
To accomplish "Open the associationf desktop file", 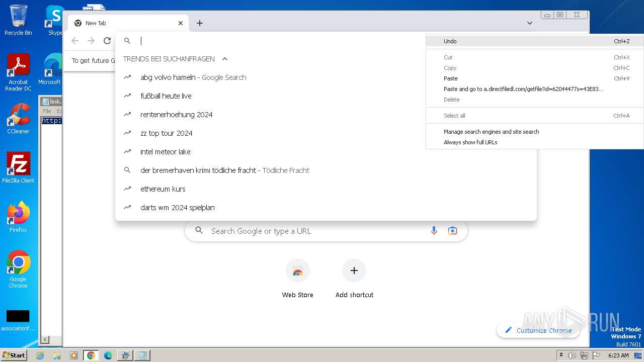I will (x=18, y=320).
